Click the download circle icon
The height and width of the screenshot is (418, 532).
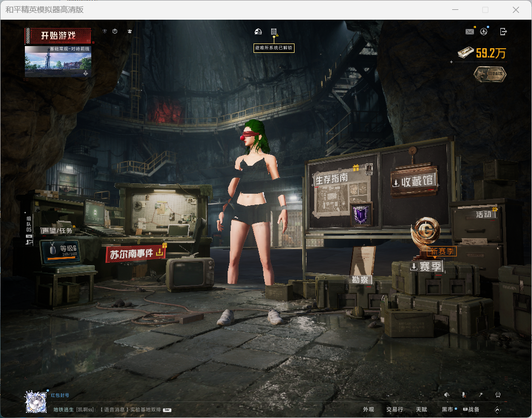pyautogui.click(x=484, y=32)
